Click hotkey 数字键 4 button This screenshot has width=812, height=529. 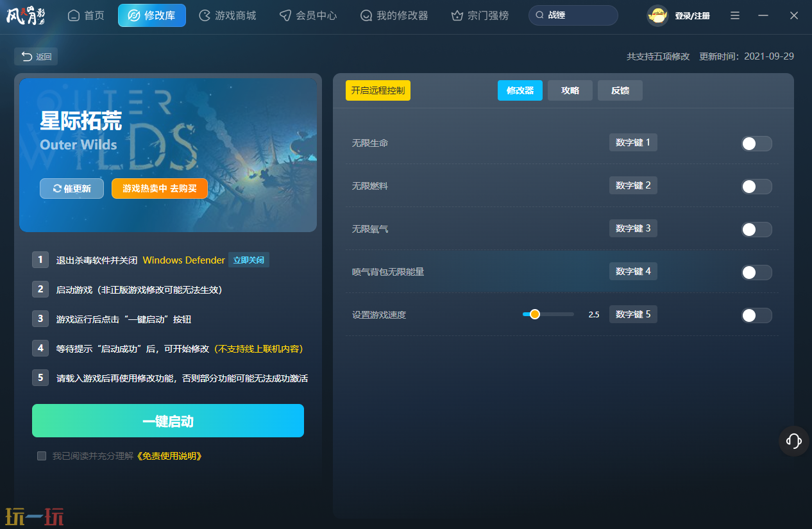coord(633,271)
